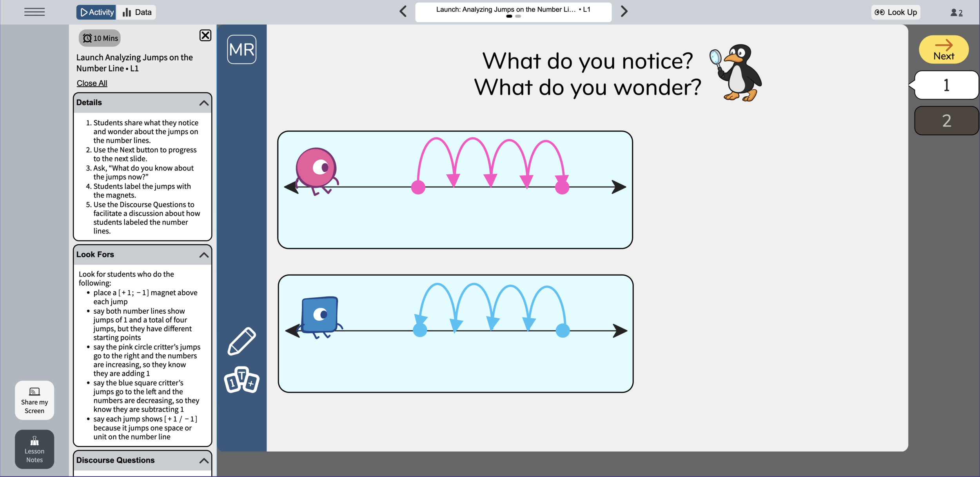Viewport: 980px width, 477px height.
Task: Select slide 2 thumbnail
Action: pyautogui.click(x=946, y=121)
